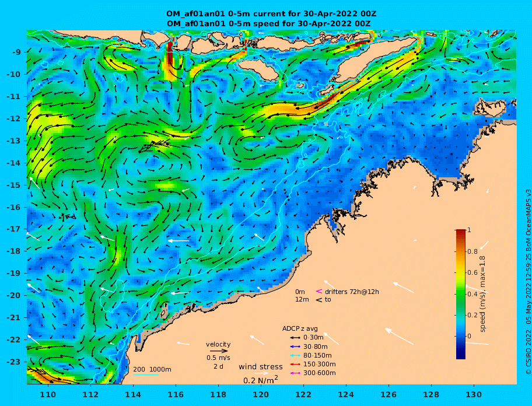Click colorbar tick value 0.2
Image resolution: width=532 pixels, height=406 pixels.
[x=473, y=315]
